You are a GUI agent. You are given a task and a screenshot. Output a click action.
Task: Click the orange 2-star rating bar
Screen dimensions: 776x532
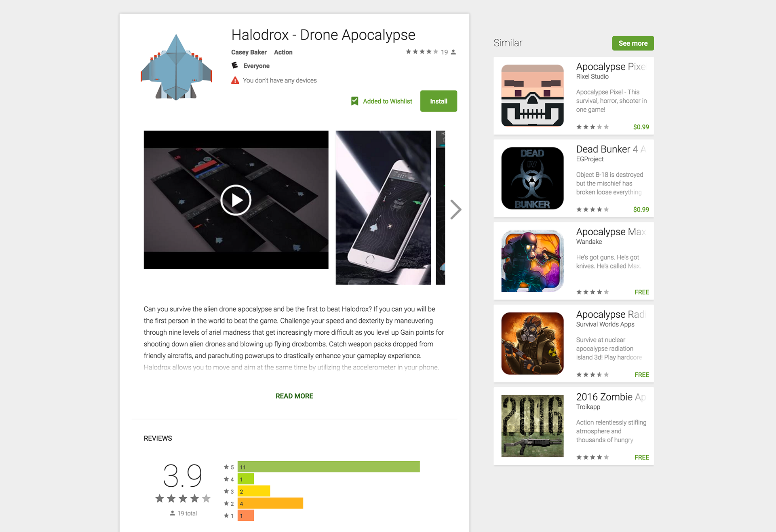270,503
